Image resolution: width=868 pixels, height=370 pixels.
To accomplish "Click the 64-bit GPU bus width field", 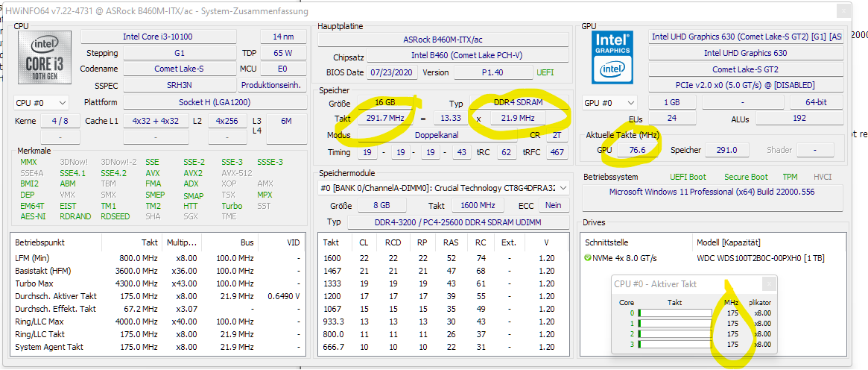I will pos(817,103).
